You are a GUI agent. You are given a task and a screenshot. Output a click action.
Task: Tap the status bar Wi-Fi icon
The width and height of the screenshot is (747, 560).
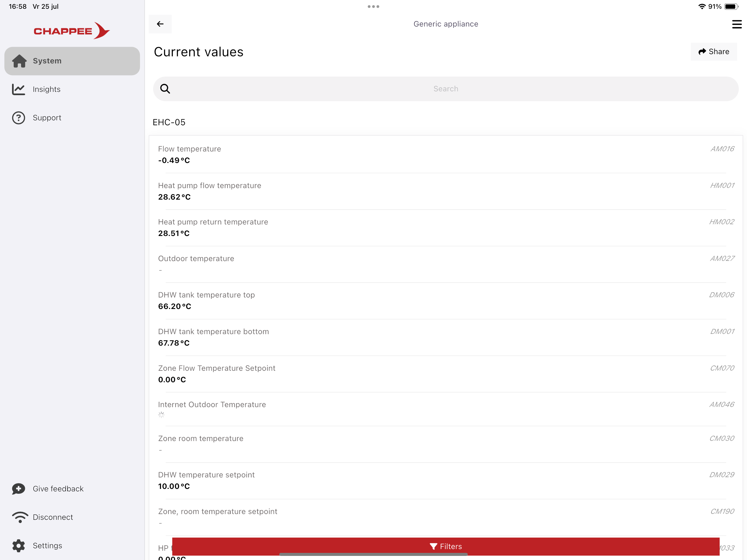coord(702,6)
